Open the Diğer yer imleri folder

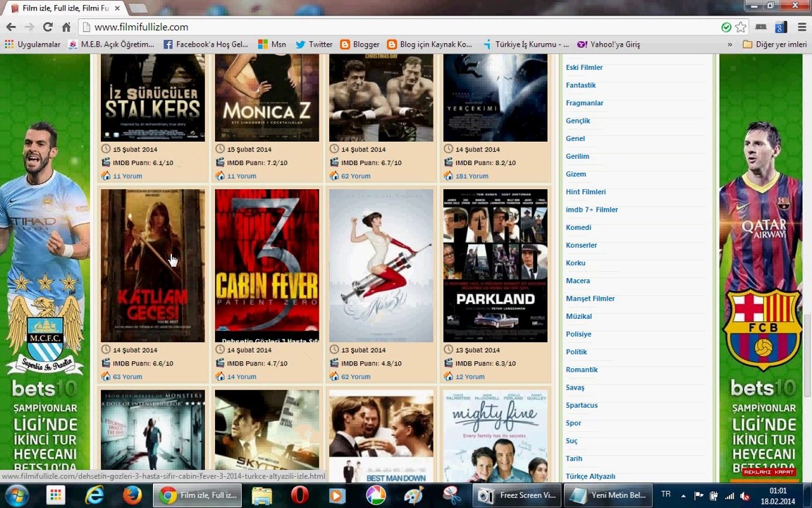pyautogui.click(x=774, y=44)
